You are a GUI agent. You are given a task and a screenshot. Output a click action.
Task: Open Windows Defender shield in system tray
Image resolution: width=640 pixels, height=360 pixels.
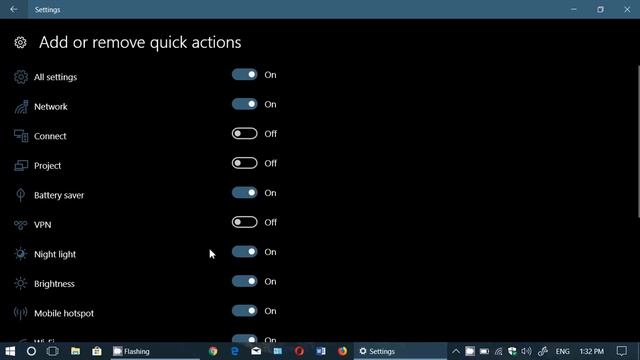pyautogui.click(x=512, y=351)
